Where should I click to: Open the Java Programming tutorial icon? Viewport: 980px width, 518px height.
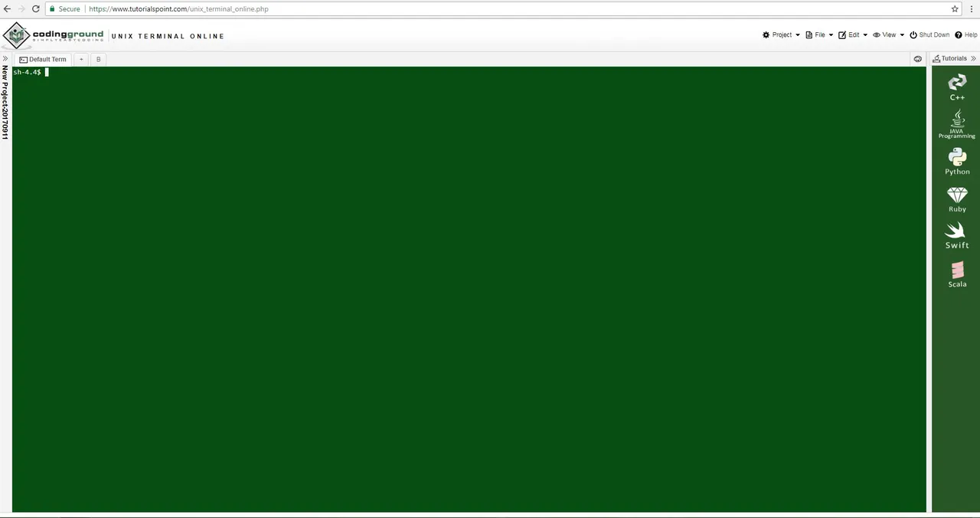tap(957, 124)
